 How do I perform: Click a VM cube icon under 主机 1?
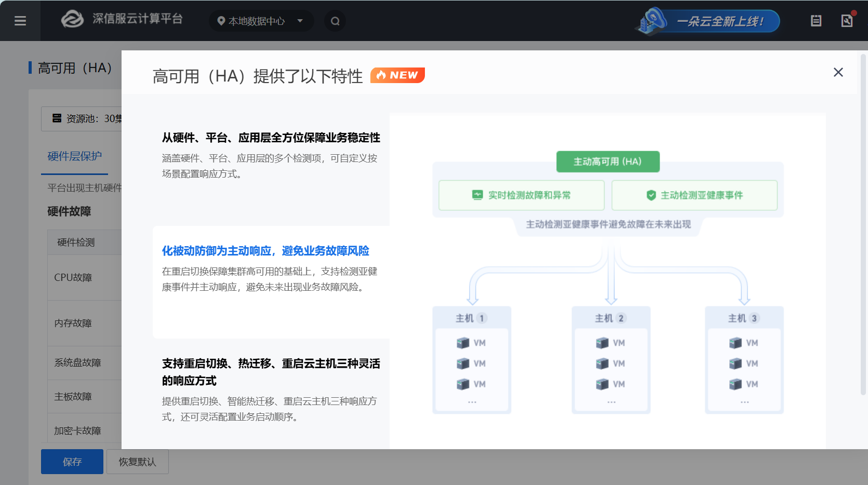(463, 343)
